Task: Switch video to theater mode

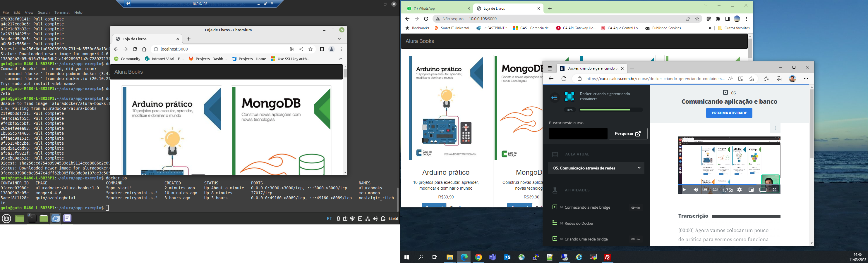Action: [x=763, y=190]
